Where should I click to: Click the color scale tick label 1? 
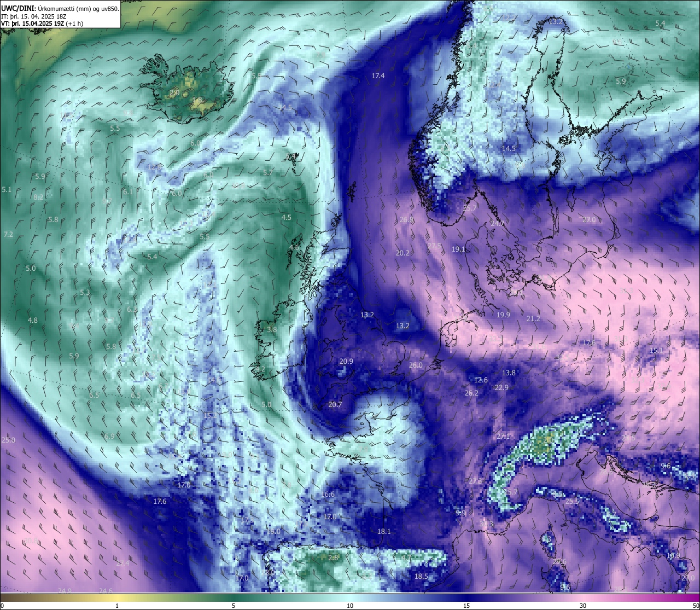click(117, 606)
